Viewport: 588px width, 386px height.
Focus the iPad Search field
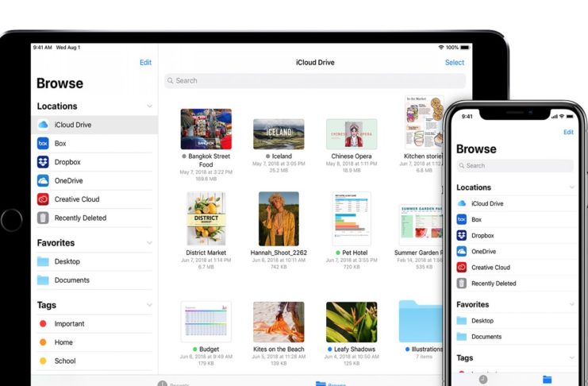coord(315,81)
